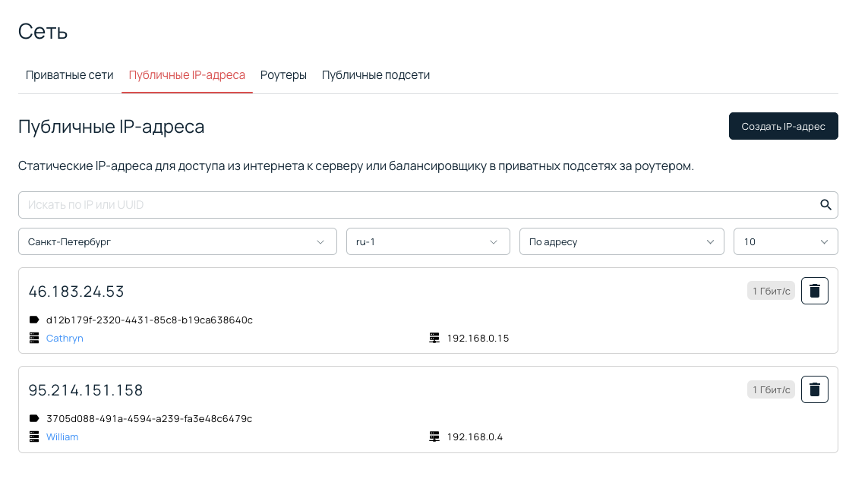
Task: Switch to the Приватные сети tab
Action: coord(69,74)
